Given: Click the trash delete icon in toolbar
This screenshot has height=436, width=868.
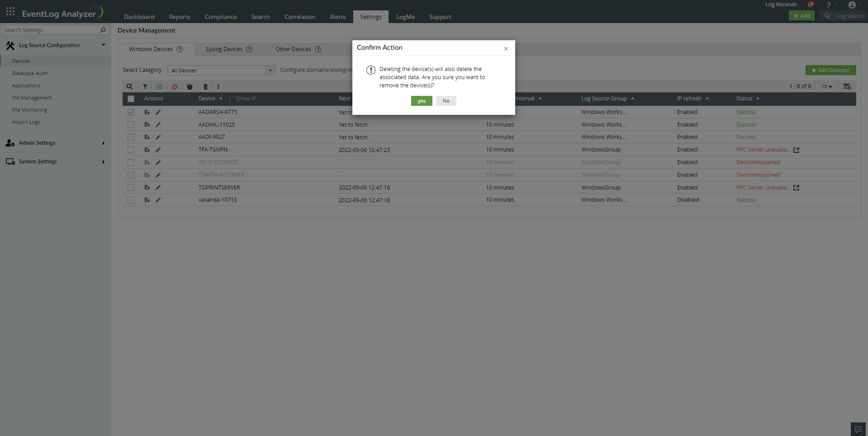Looking at the screenshot, I should pyautogui.click(x=205, y=87).
